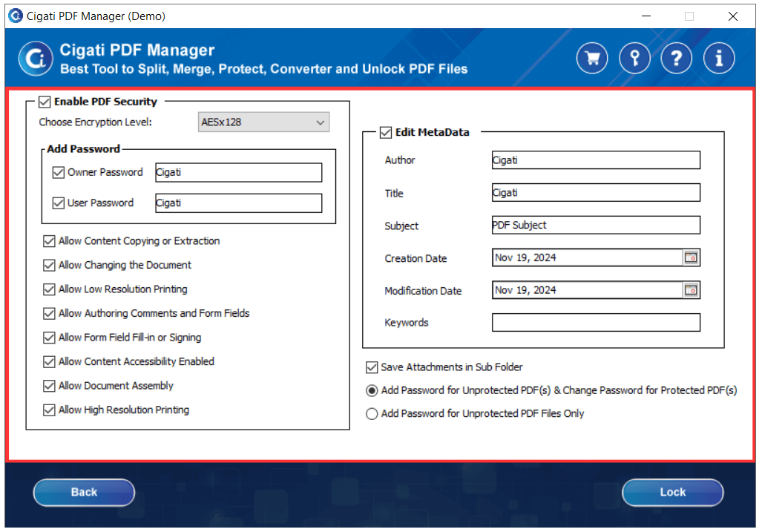The height and width of the screenshot is (532, 762).
Task: Click the Modification Date value Nov 19, 2024
Action: coord(525,290)
